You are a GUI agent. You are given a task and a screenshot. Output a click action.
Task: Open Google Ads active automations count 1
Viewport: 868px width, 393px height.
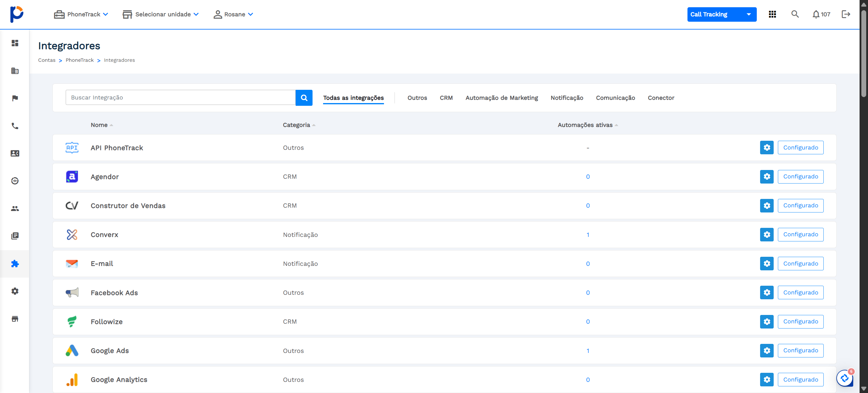tap(588, 351)
